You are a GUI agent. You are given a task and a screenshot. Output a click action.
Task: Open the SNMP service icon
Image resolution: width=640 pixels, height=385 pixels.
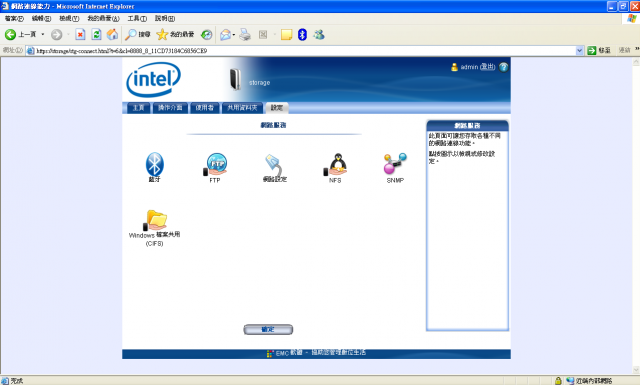(395, 164)
